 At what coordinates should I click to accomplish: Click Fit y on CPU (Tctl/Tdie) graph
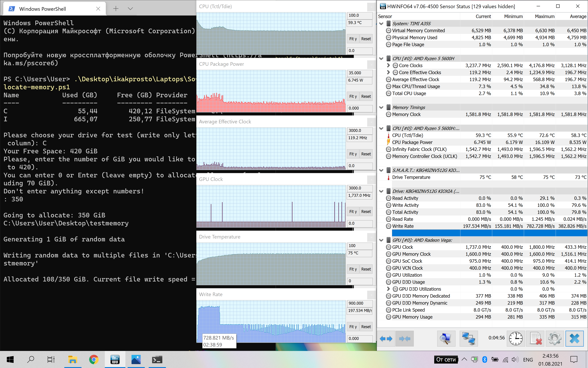click(x=353, y=39)
